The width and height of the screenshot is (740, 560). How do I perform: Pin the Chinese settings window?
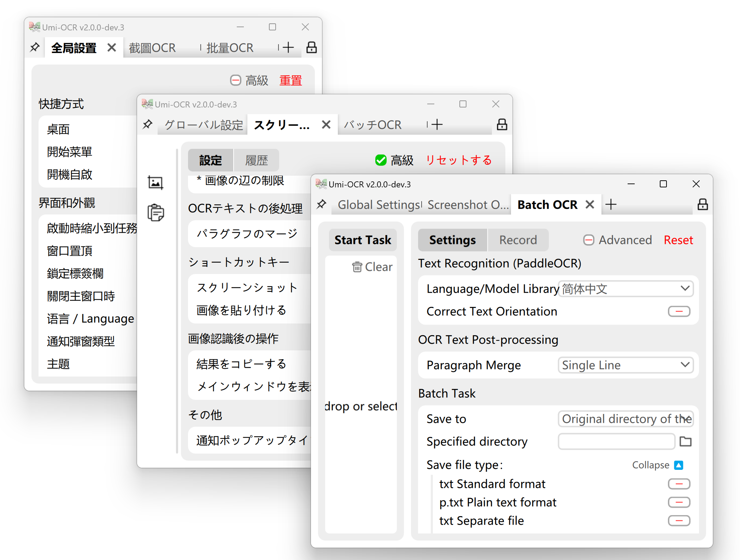pyautogui.click(x=34, y=47)
